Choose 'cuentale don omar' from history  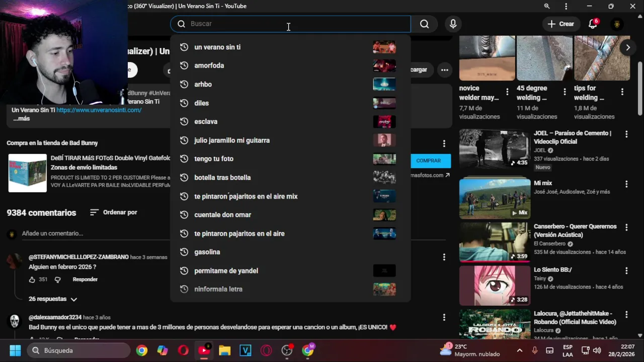pos(290,215)
